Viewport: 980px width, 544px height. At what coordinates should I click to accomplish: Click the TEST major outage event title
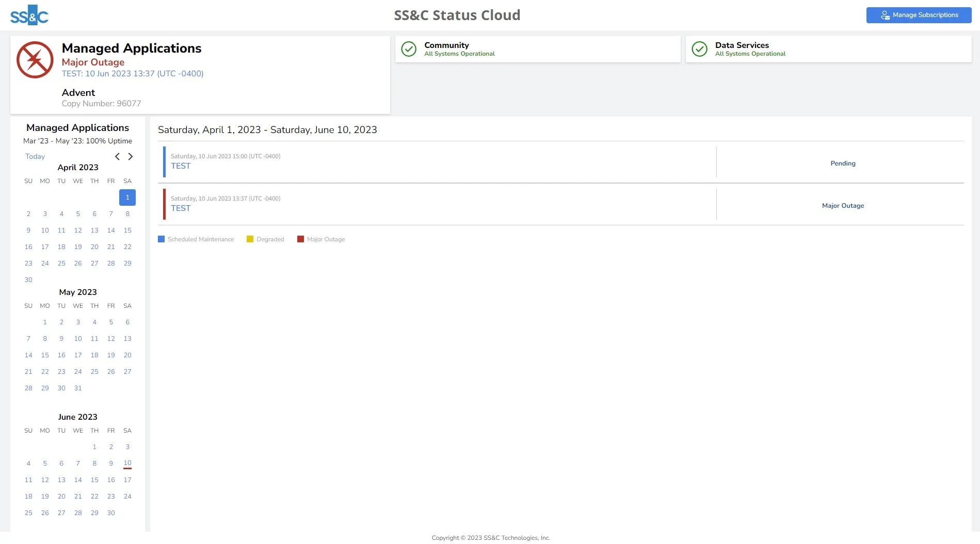point(180,208)
